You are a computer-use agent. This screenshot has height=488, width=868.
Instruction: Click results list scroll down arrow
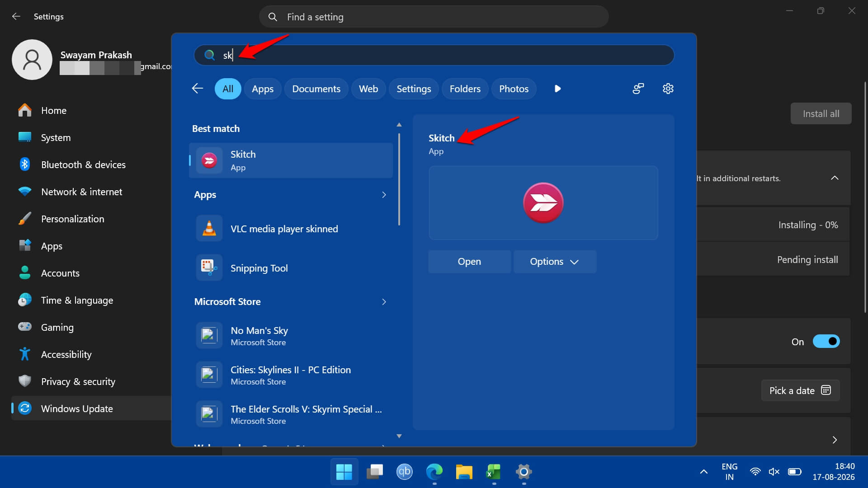pyautogui.click(x=399, y=436)
